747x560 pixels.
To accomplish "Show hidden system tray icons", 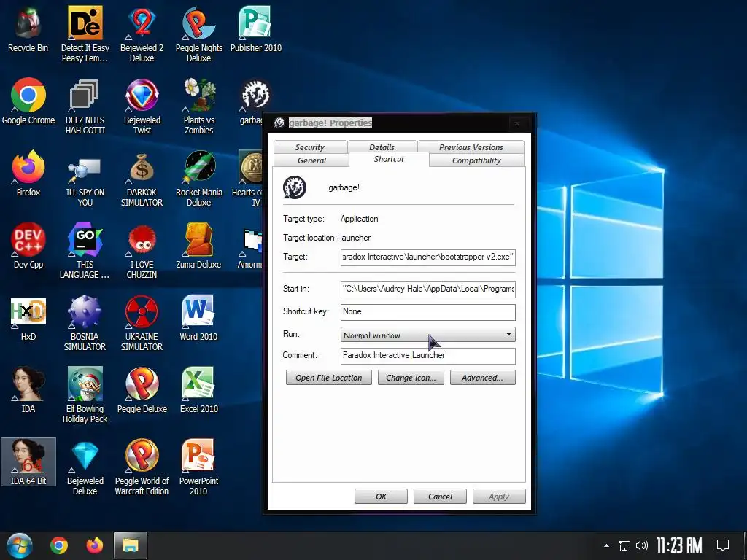I will [x=606, y=545].
